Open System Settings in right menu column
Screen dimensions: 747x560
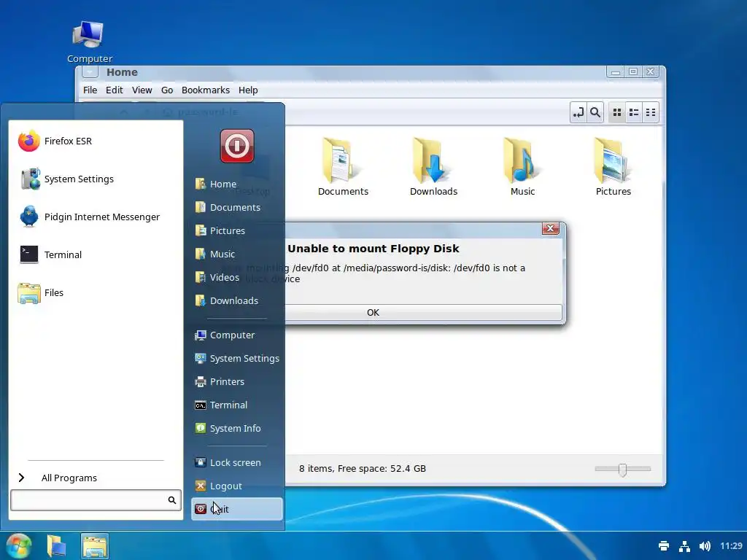click(x=237, y=359)
